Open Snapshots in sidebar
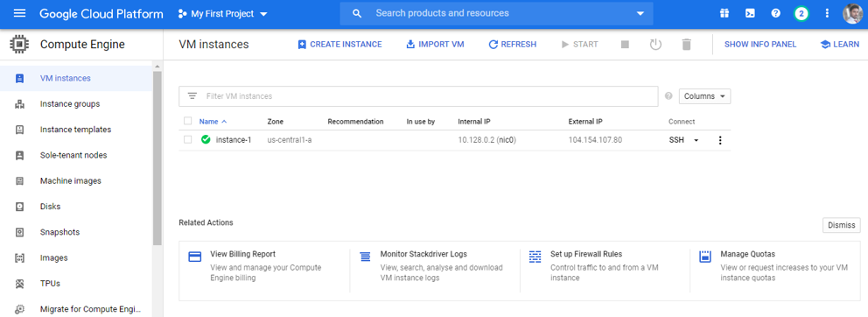The height and width of the screenshot is (317, 868). 76,232
